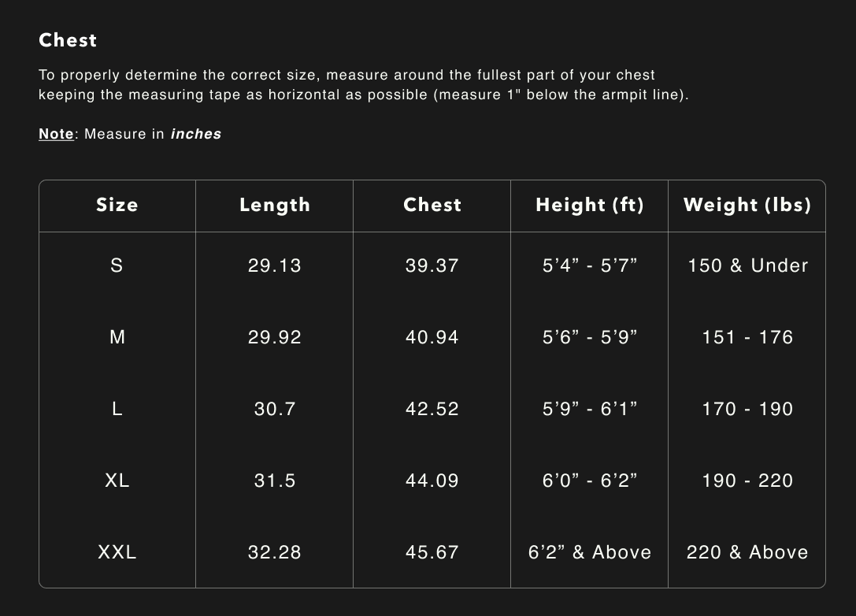This screenshot has height=616, width=856.
Task: Click the 6'2" & Above height cell
Action: pyautogui.click(x=590, y=552)
